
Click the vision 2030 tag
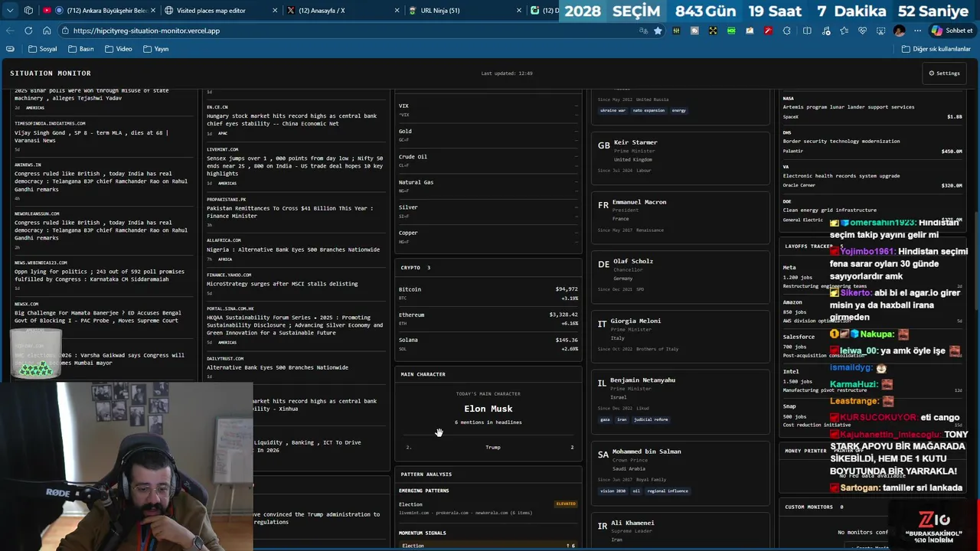click(x=612, y=491)
